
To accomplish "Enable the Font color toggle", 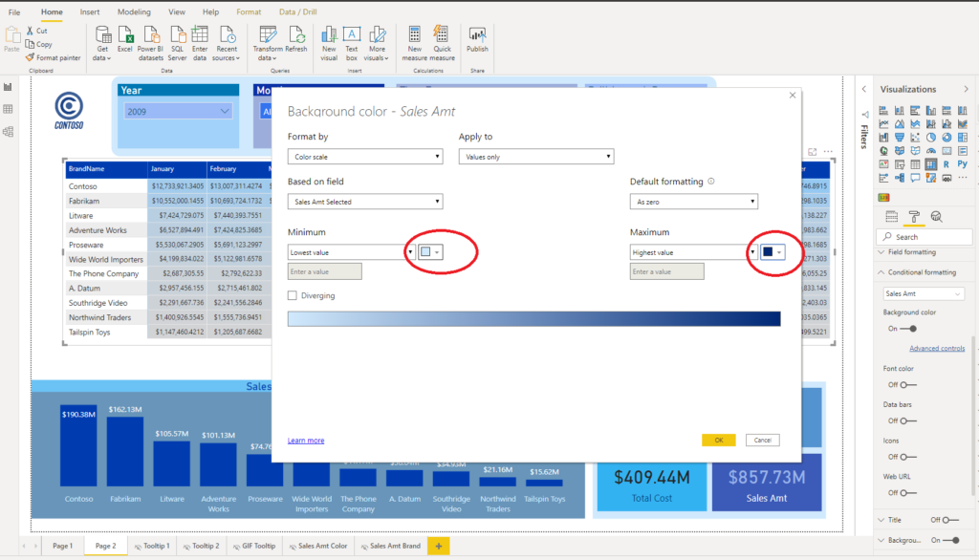I will (908, 384).
